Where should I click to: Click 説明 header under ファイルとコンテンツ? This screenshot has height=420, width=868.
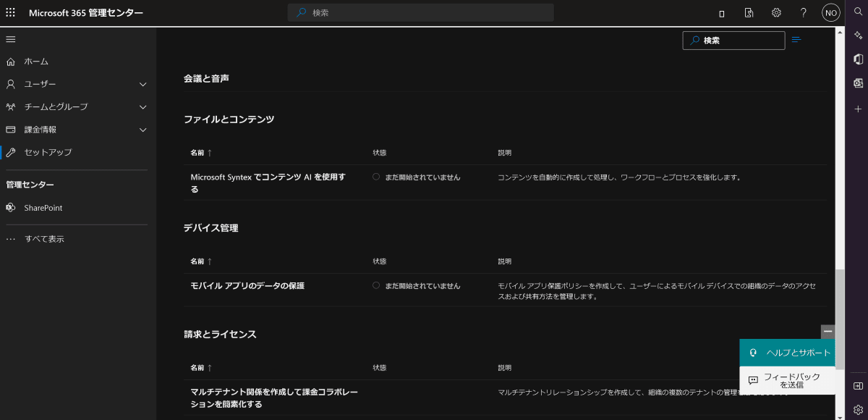(x=505, y=153)
